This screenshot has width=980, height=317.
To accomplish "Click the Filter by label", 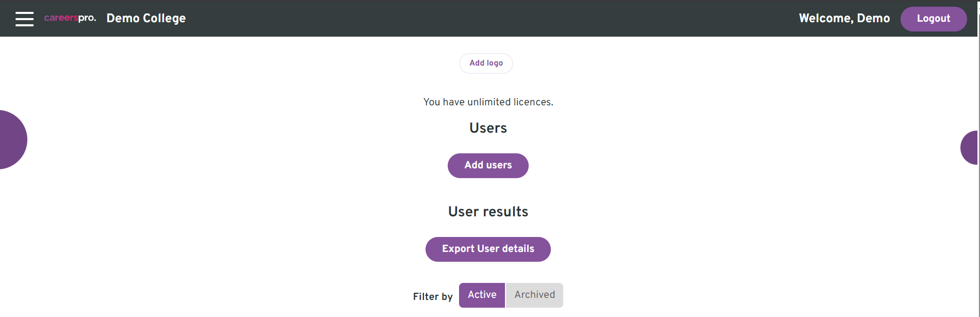I will pyautogui.click(x=433, y=297).
